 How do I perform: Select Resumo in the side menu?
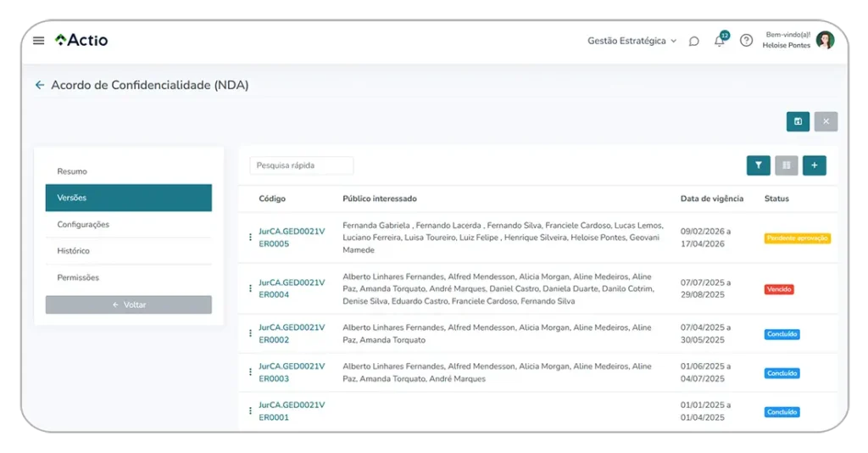(72, 171)
